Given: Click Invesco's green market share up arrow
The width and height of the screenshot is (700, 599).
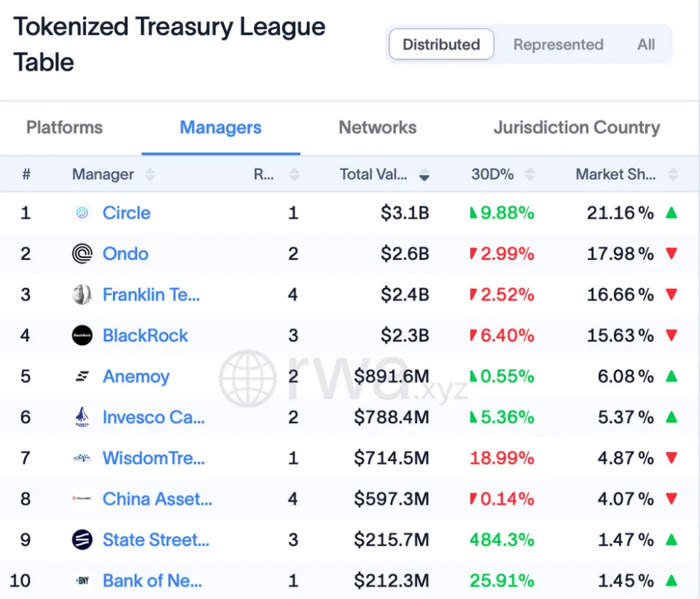Looking at the screenshot, I should (x=672, y=417).
